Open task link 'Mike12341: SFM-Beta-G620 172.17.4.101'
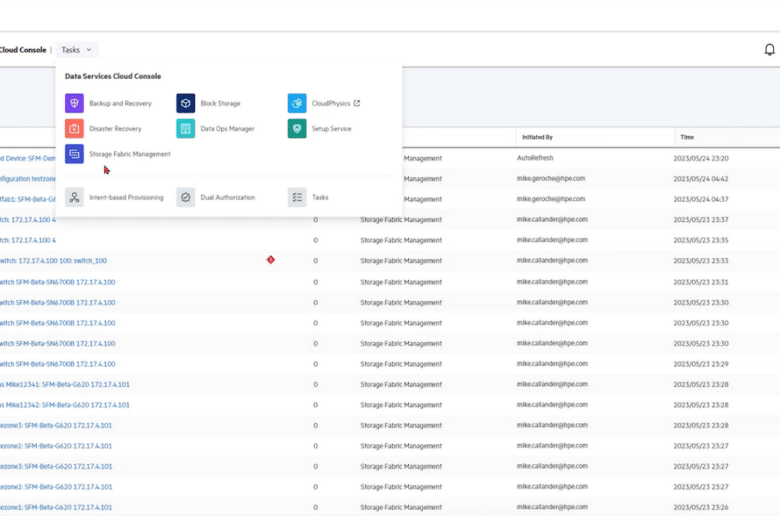The image size is (780, 516). click(65, 385)
